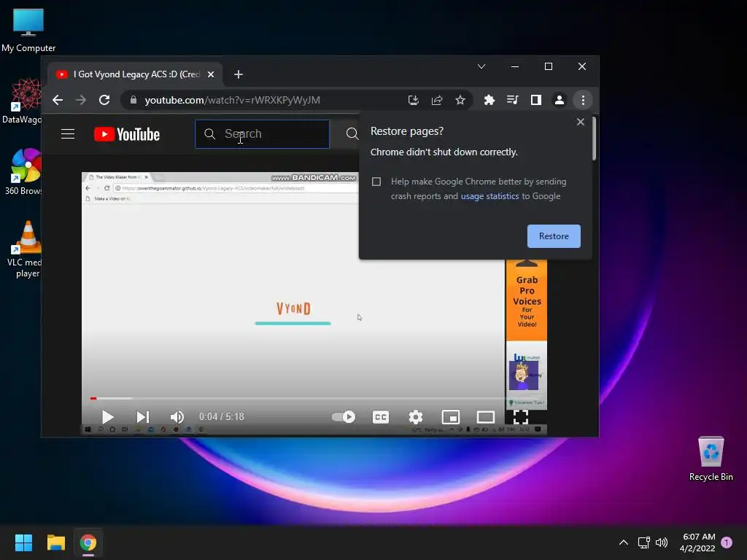
Task: Show hidden system tray icons
Action: point(623,542)
